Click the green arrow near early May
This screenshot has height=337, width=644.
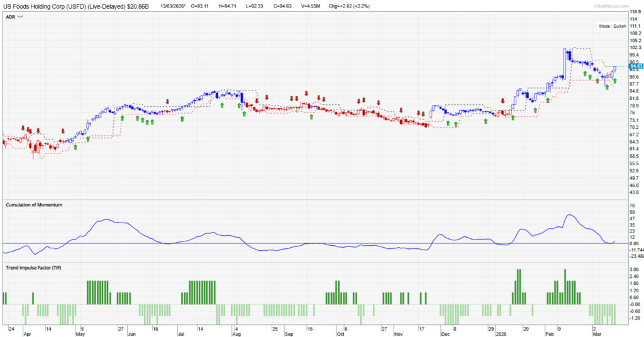coord(87,139)
